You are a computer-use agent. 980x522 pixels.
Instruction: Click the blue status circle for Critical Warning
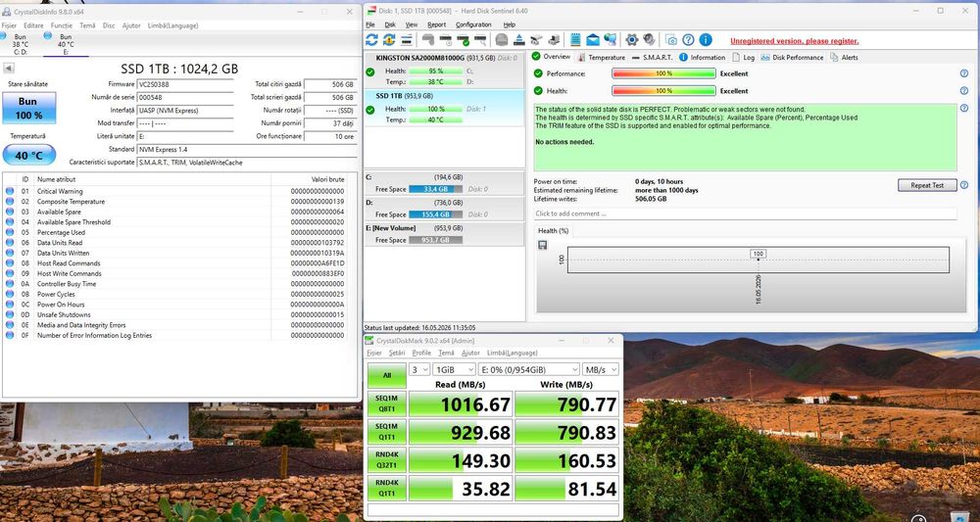coord(10,192)
